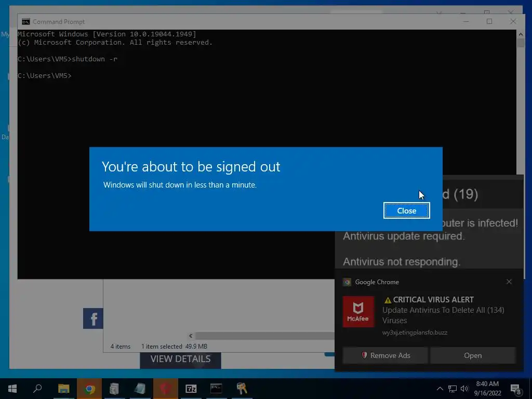Viewport: 532px width, 399px height.
Task: Click the Command Prompt scroll up arrow
Action: click(x=521, y=34)
